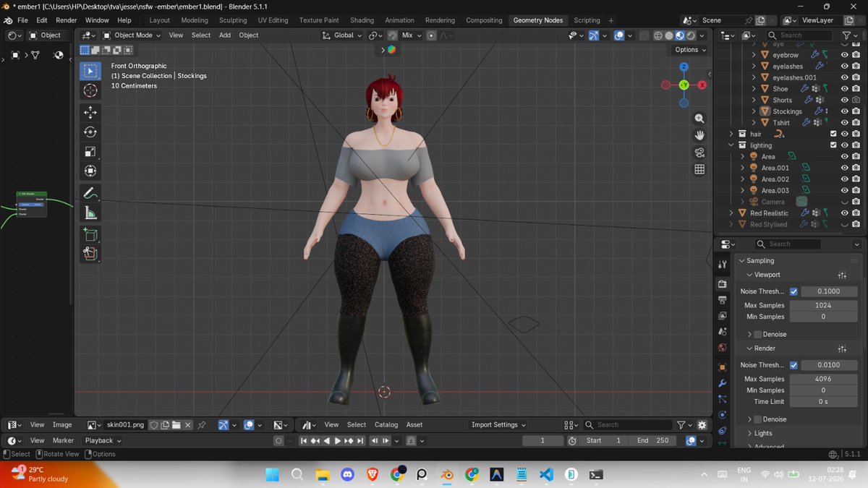Jump to the timeline end frame button
Screen dimensions: 868x488
point(359,440)
